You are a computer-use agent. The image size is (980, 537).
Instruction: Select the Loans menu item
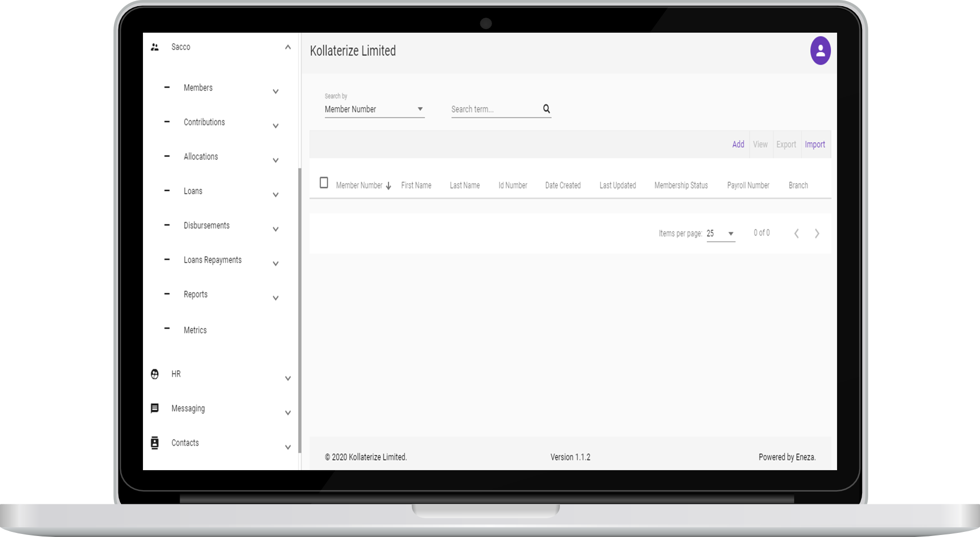pos(193,191)
